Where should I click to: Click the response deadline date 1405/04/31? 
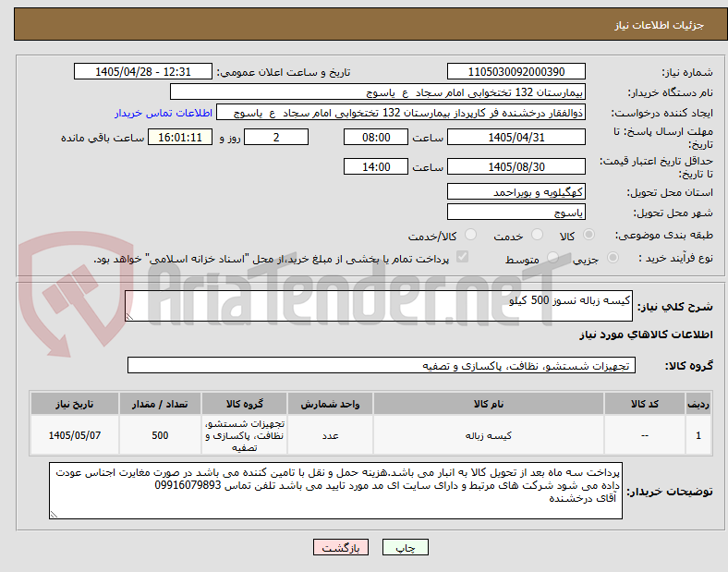(x=516, y=137)
